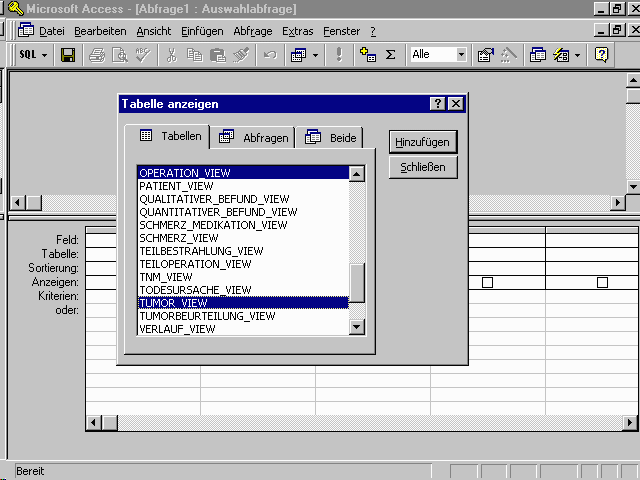The width and height of the screenshot is (640, 480).
Task: Open the Office Assistant help icon
Action: (x=601, y=55)
